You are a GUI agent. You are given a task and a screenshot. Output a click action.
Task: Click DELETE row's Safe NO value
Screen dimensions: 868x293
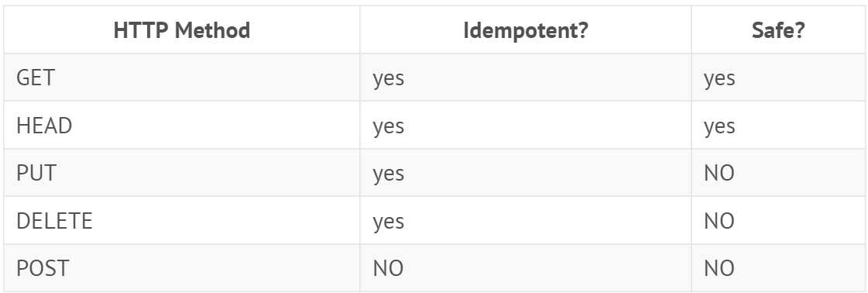pos(719,221)
